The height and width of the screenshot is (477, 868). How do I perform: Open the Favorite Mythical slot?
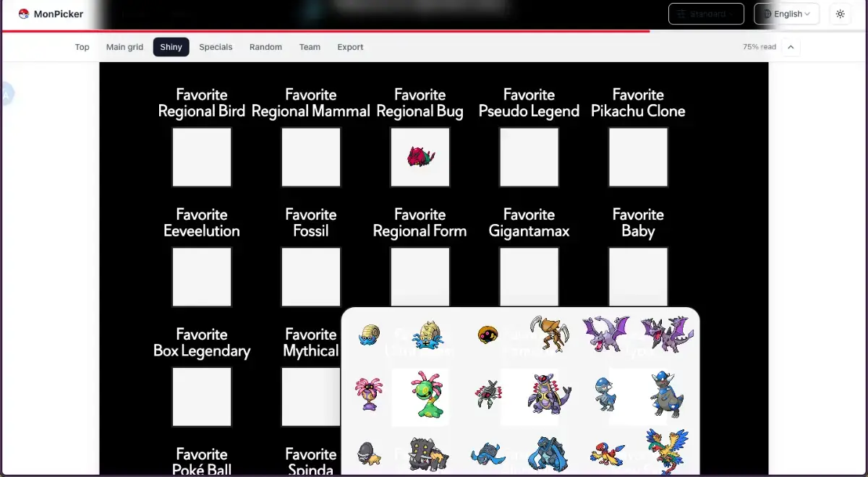[311, 397]
